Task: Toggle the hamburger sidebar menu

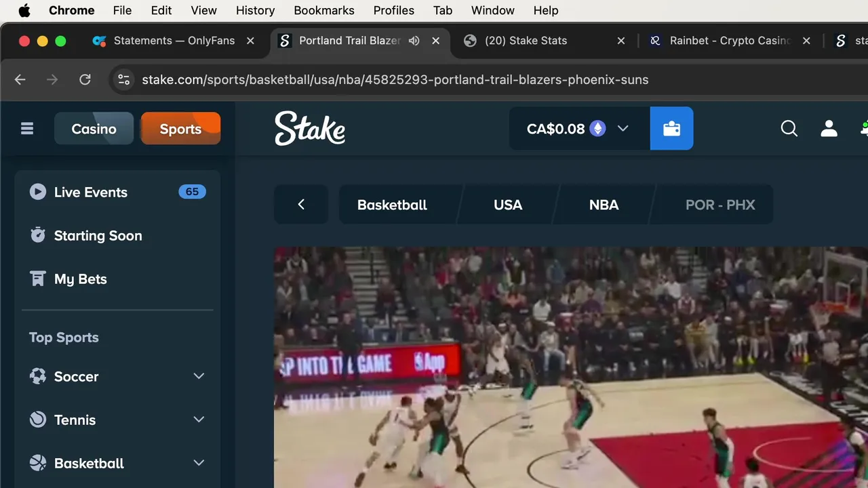Action: (x=27, y=129)
